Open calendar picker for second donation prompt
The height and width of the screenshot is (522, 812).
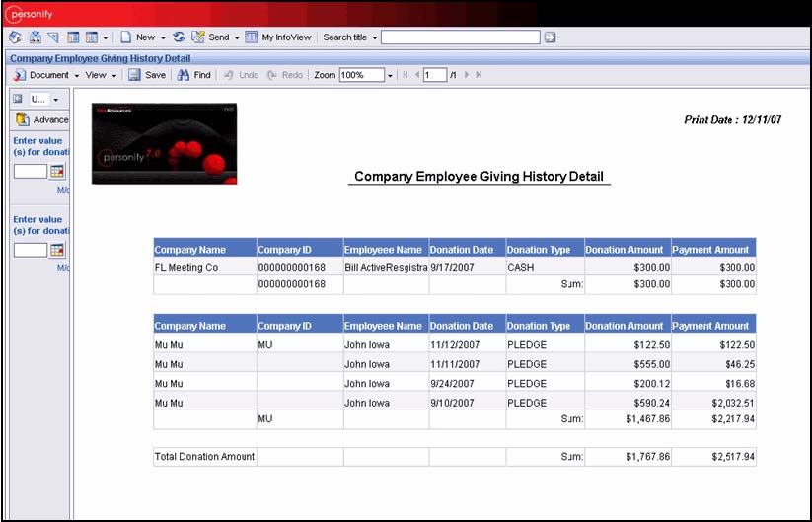pyautogui.click(x=57, y=250)
